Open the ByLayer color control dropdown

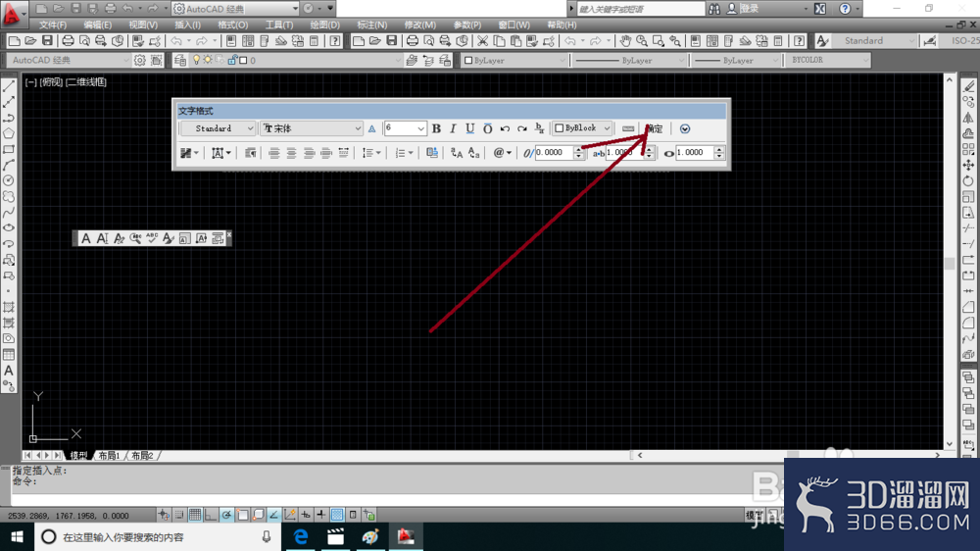tap(514, 60)
